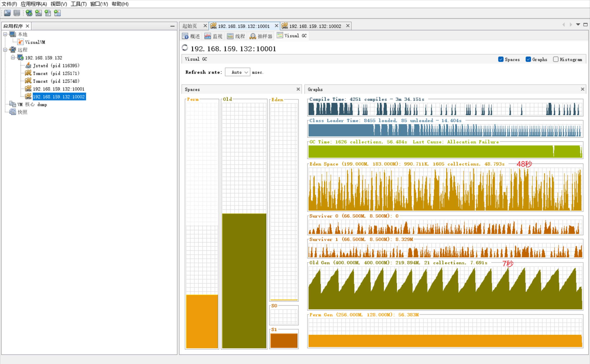Close the Spaces panel

[x=298, y=89]
